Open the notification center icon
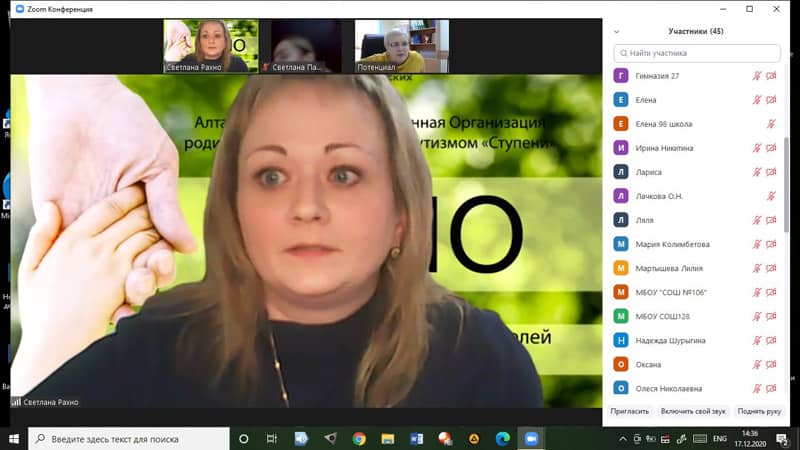The width and height of the screenshot is (800, 450). pyautogui.click(x=782, y=439)
